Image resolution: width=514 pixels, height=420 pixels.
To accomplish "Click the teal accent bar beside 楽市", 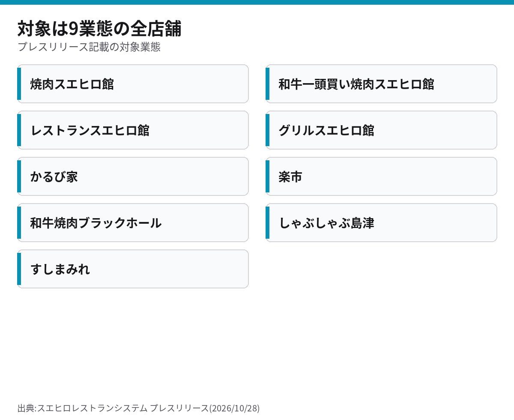I will click(x=267, y=177).
